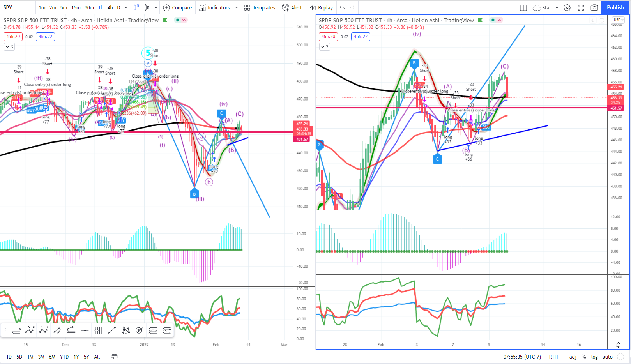The width and height of the screenshot is (631, 364).
Task: Take a chart snapshot with the camera icon
Action: coord(594,7)
